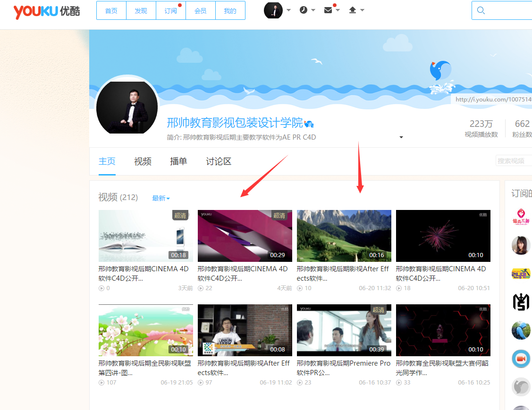Play the fireworks video thumbnail

click(x=443, y=235)
